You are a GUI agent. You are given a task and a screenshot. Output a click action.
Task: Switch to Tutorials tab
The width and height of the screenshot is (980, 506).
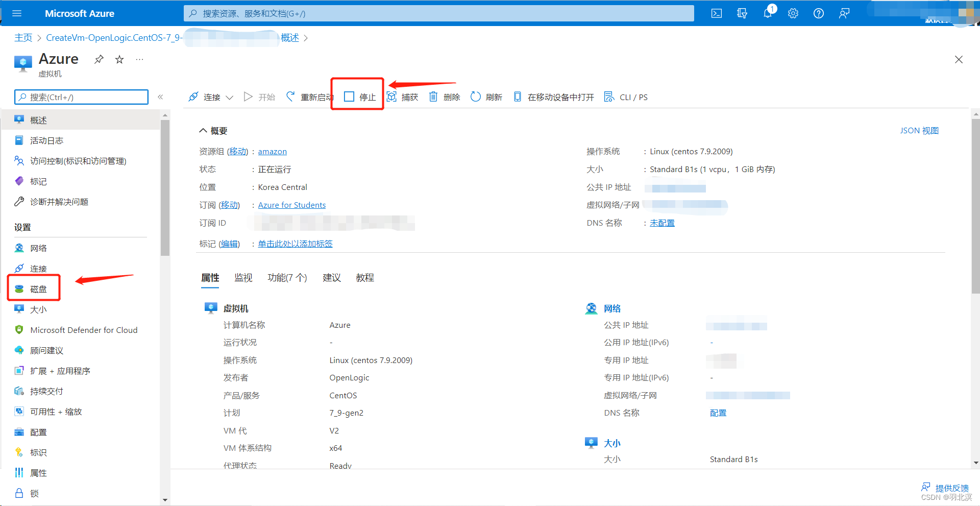[365, 278]
